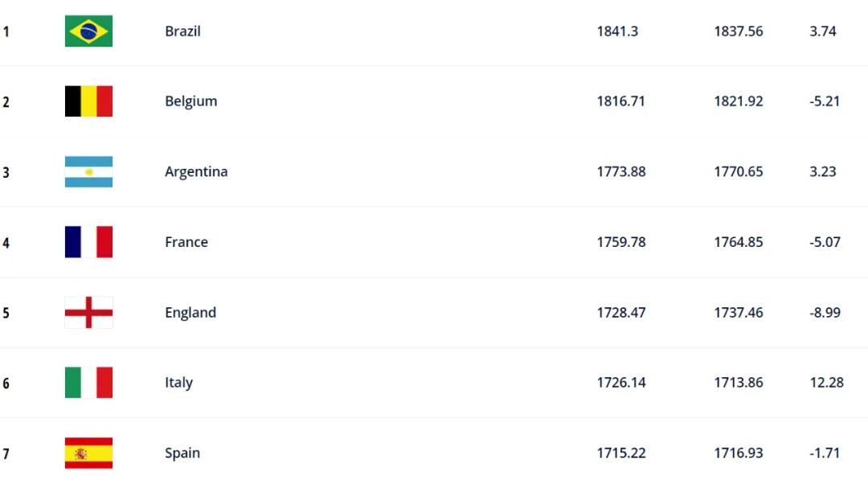This screenshot has height=485, width=868.
Task: Select Belgium's previous points 1821.92
Action: [x=739, y=101]
